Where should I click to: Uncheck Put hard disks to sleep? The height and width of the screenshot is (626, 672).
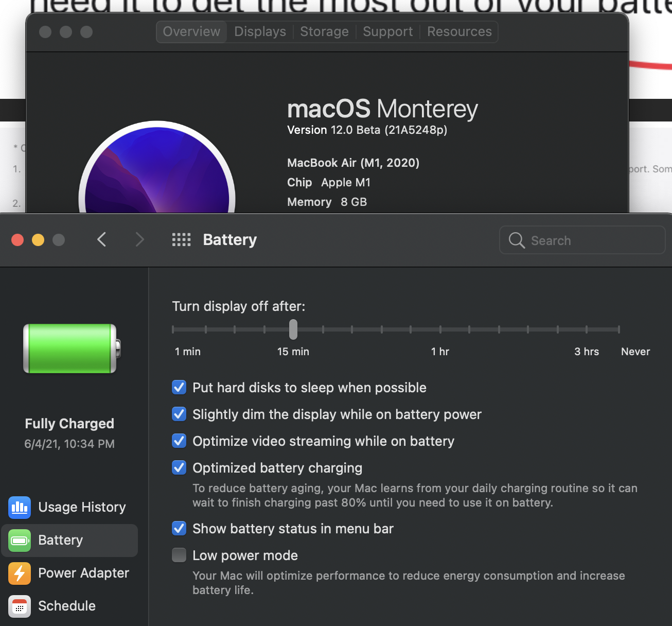tap(179, 387)
